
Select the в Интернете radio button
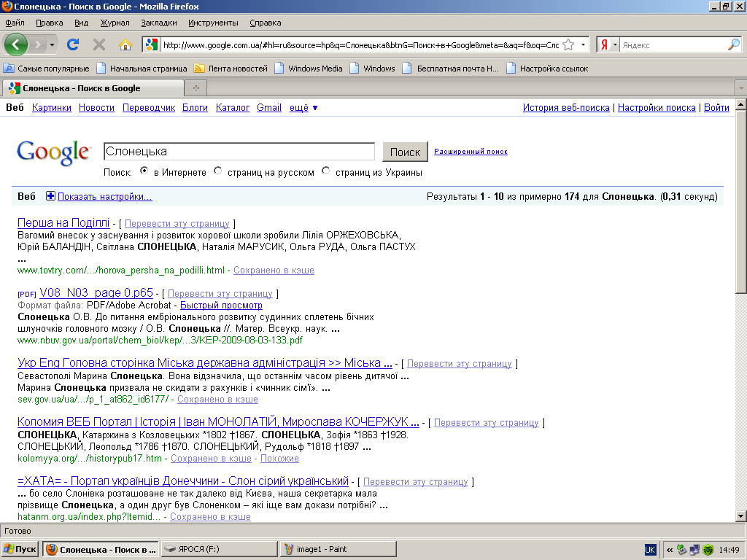click(144, 171)
